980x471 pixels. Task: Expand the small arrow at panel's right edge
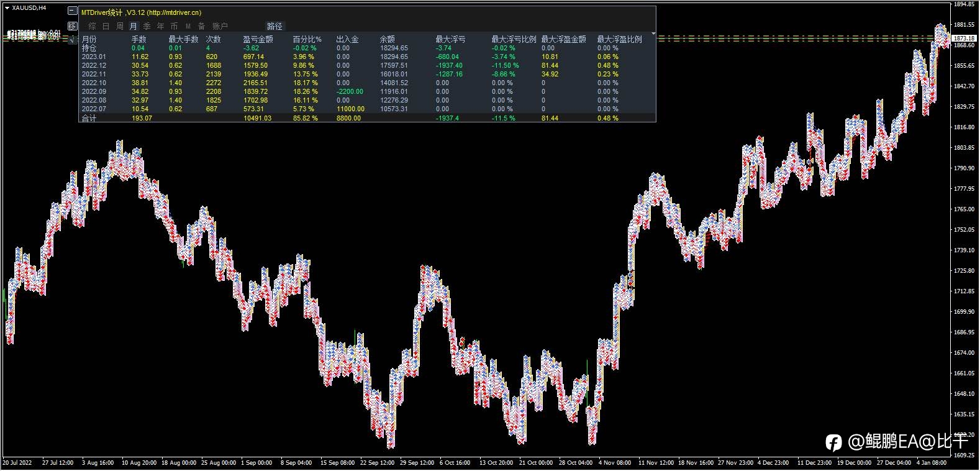(653, 34)
